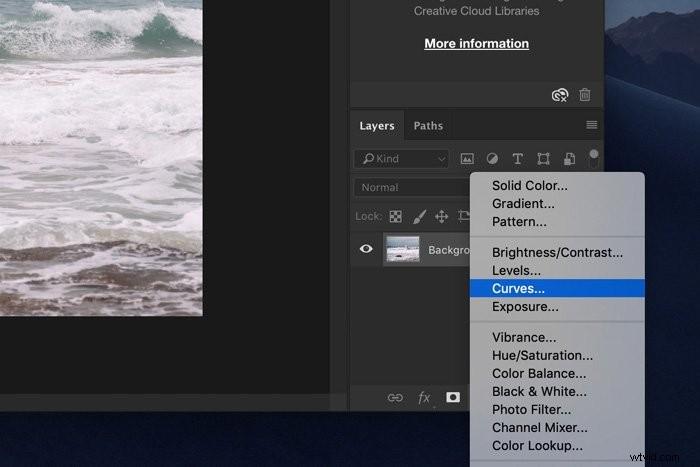
Task: Hide the Background layer eye icon
Action: (366, 249)
